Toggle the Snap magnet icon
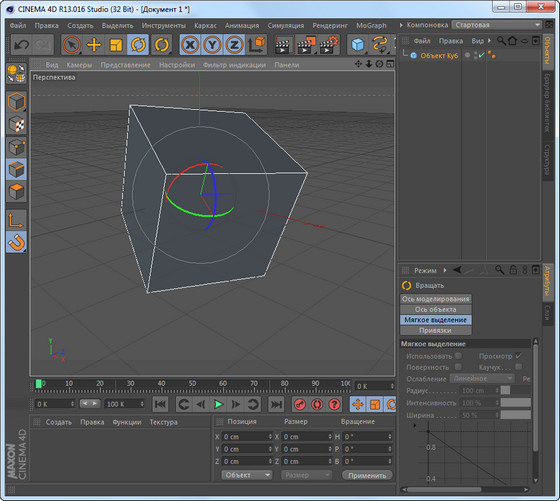Screen dimensions: 560x501 click(16, 243)
